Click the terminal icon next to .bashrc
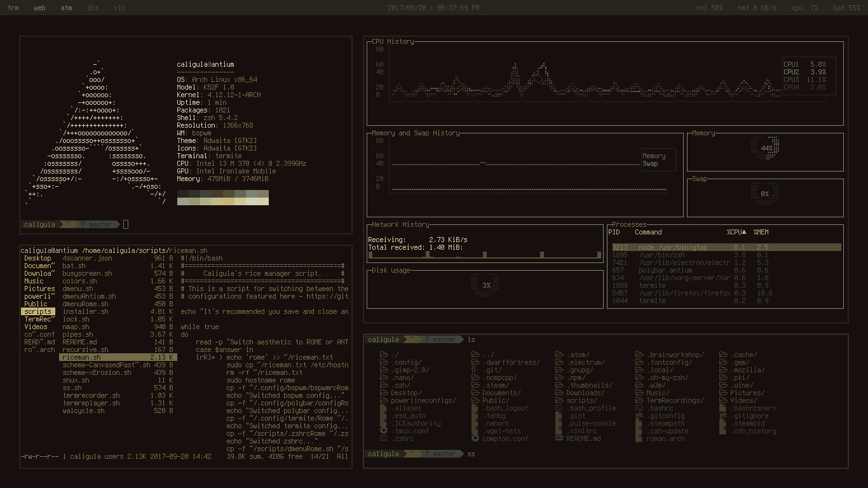 pyautogui.click(x=639, y=408)
